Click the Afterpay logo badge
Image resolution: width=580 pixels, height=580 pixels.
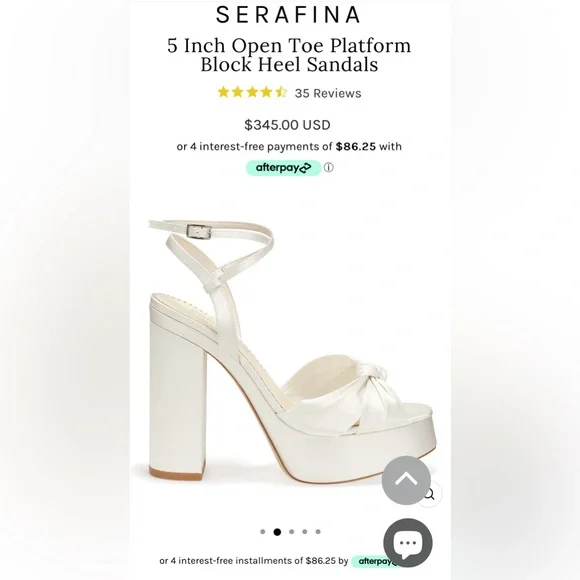[x=283, y=168]
